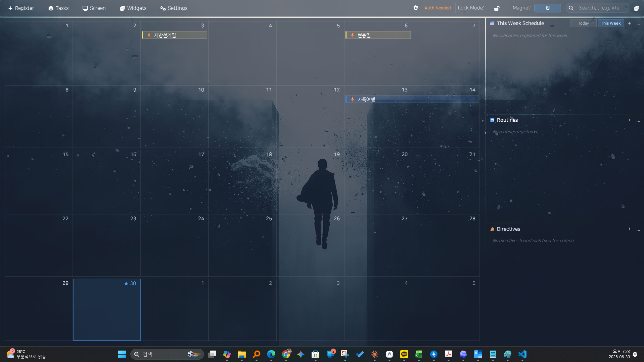This screenshot has width=644, height=362.
Task: Open the 현충일 event on the 6th
Action: [x=378, y=35]
